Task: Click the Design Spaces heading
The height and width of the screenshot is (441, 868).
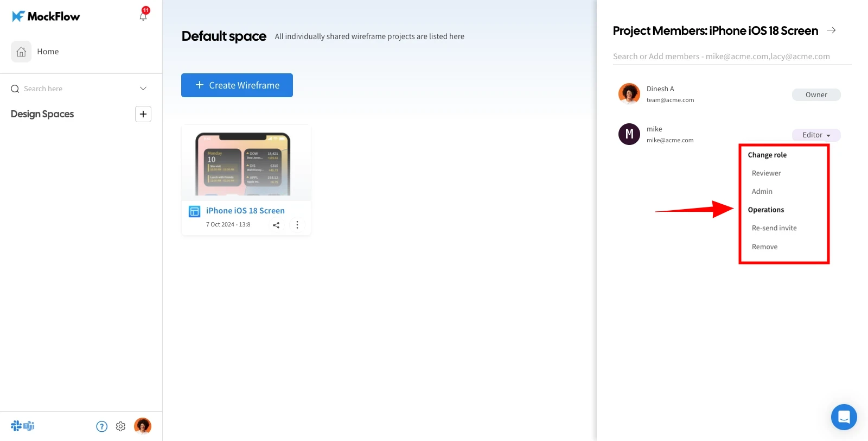Action: click(x=42, y=114)
